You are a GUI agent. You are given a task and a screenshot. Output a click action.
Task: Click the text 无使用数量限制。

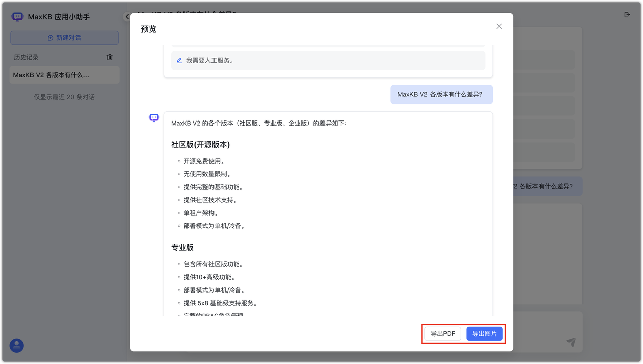coord(207,174)
